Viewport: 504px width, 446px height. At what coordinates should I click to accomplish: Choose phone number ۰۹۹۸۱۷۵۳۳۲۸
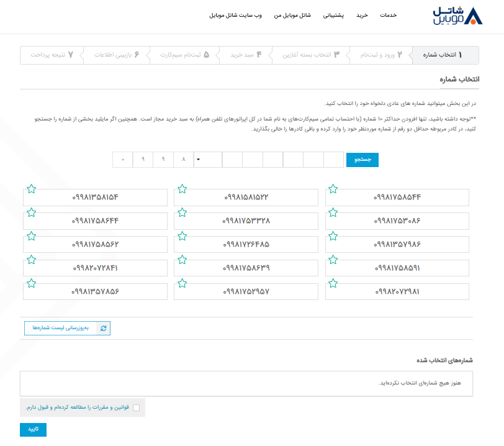pyautogui.click(x=246, y=221)
